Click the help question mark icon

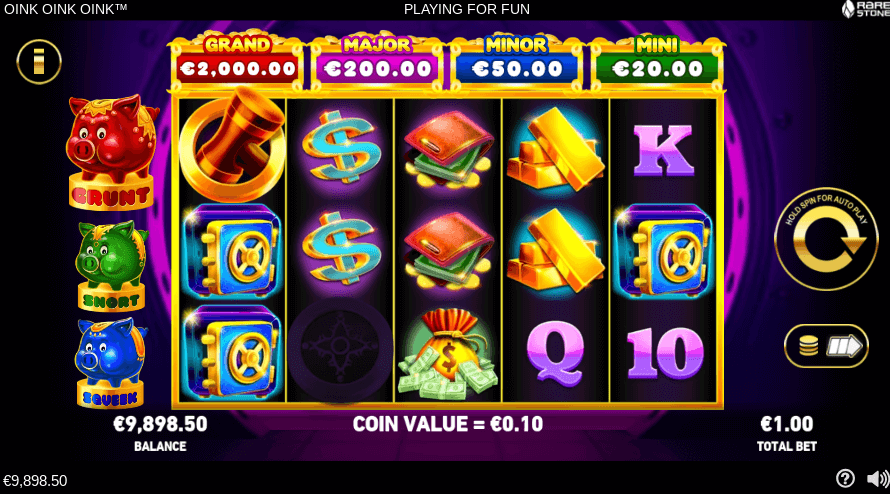click(x=845, y=479)
